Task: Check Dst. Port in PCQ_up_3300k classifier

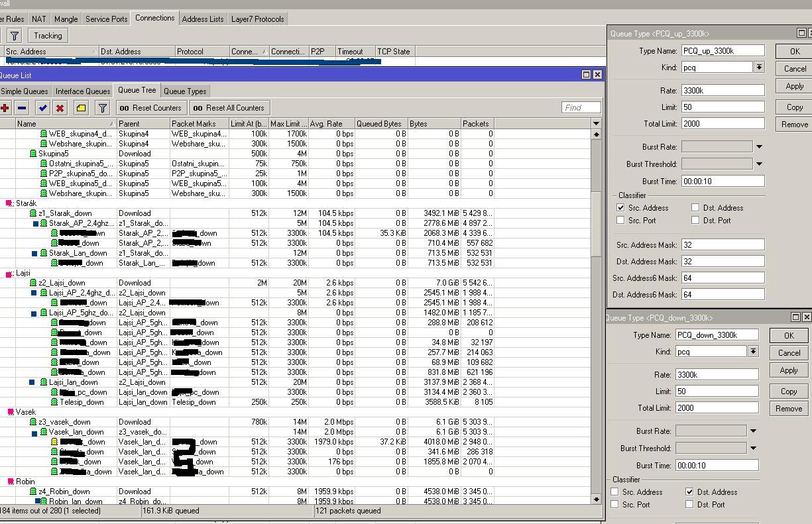Action: (x=695, y=220)
